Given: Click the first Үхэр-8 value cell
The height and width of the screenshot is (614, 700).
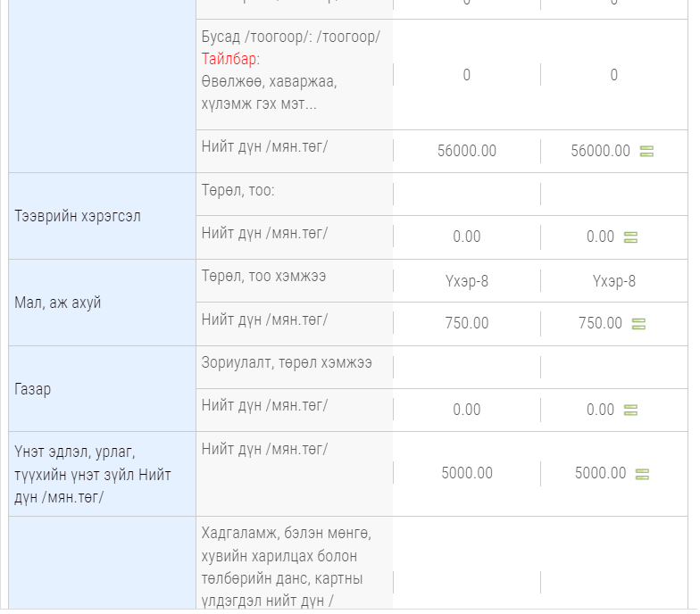Looking at the screenshot, I should tap(466, 281).
